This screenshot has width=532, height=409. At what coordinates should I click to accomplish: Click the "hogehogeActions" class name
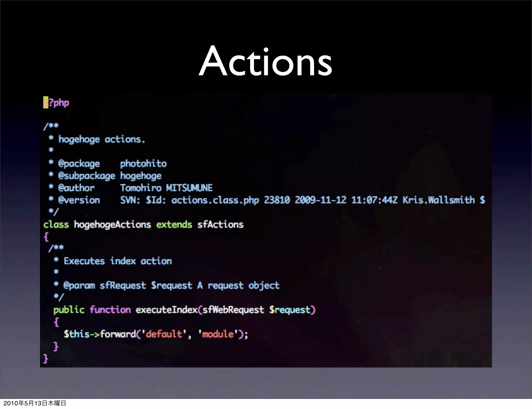click(112, 224)
